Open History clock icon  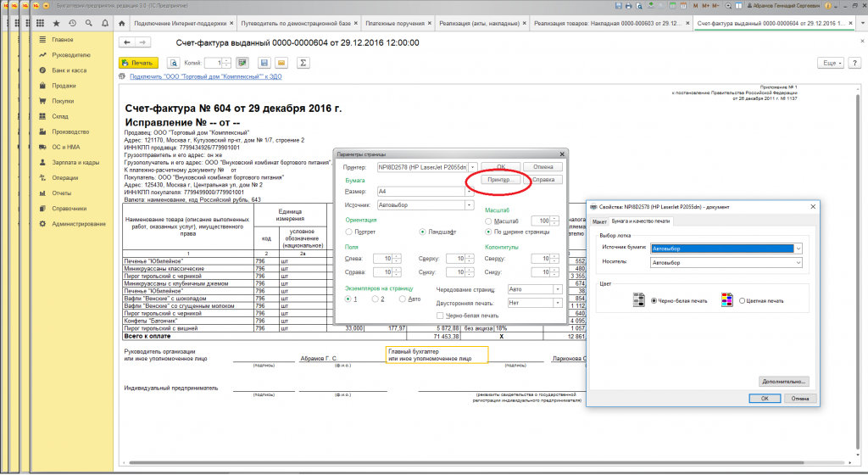(72, 23)
